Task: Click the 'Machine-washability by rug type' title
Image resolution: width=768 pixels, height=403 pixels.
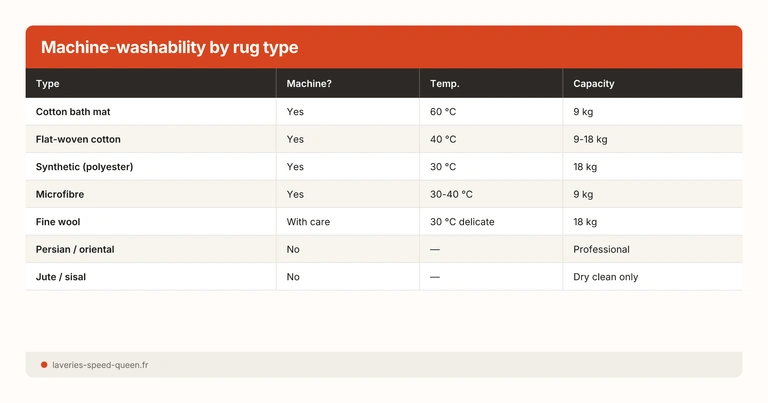Action: pos(169,47)
